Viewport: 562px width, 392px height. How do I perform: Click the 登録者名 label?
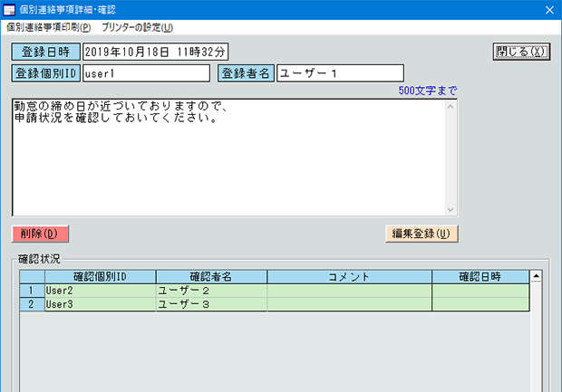[246, 73]
